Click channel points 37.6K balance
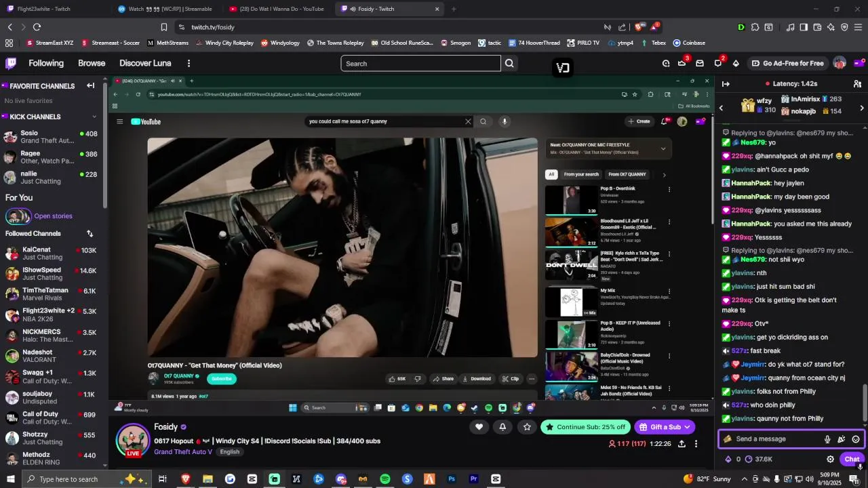 pos(758,459)
